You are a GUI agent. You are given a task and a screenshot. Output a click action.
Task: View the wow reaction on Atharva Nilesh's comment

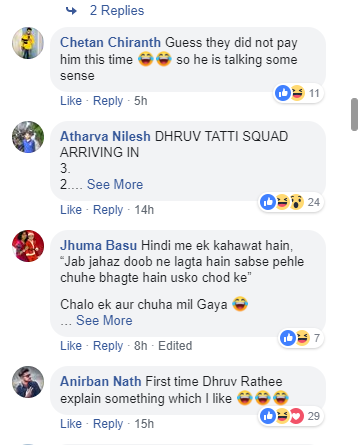(297, 202)
